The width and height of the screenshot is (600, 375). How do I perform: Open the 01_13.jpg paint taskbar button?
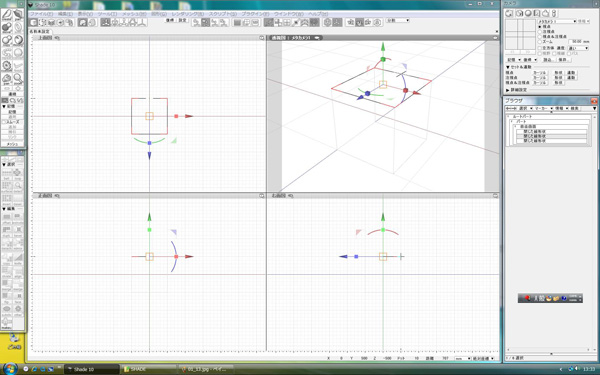[x=207, y=369]
